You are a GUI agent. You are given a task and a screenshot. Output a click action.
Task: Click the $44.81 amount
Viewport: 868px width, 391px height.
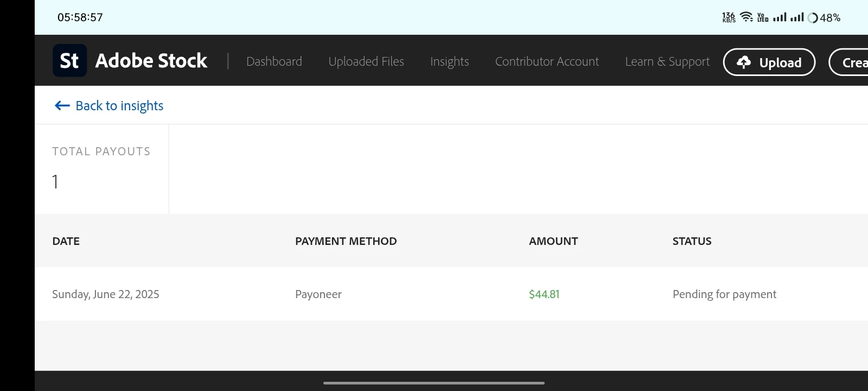point(544,294)
